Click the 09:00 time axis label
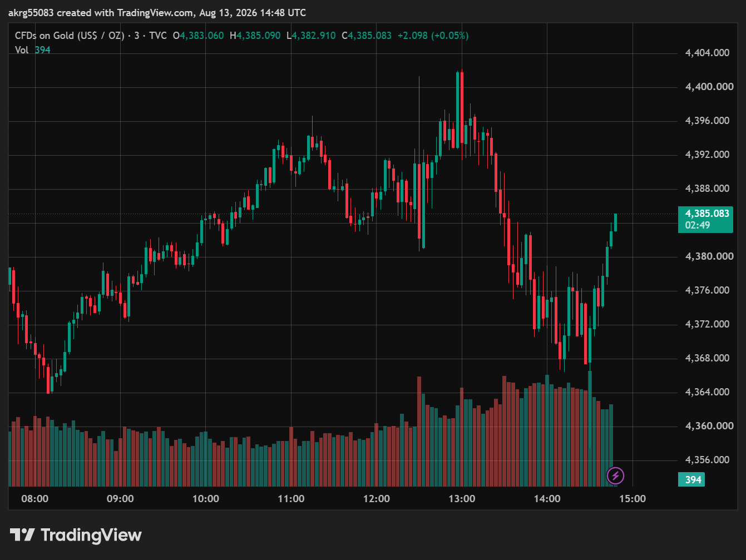 120,499
